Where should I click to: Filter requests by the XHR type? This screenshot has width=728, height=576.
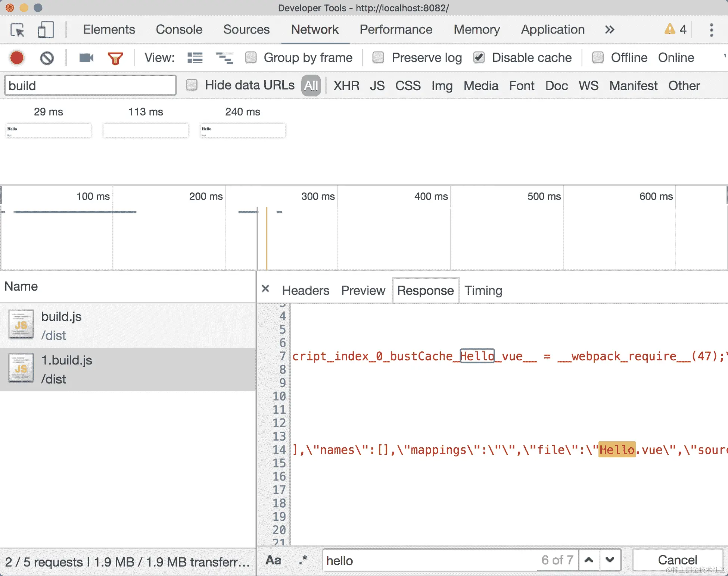click(346, 85)
